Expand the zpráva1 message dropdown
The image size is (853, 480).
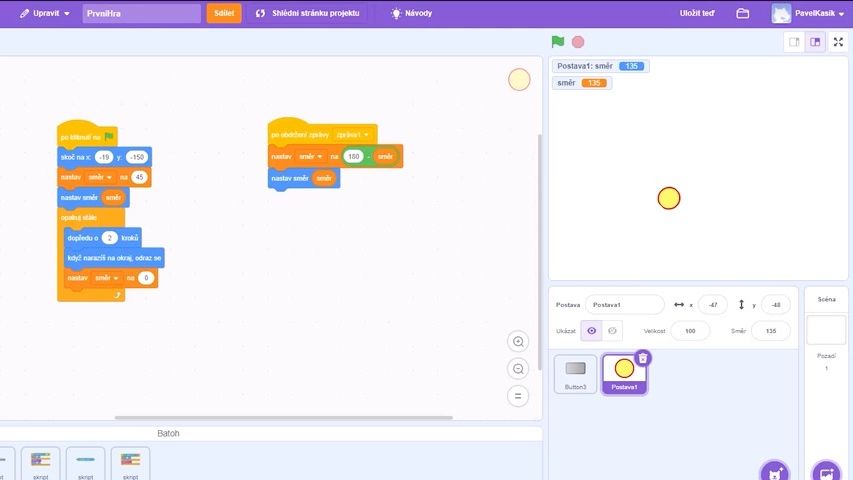[355, 134]
